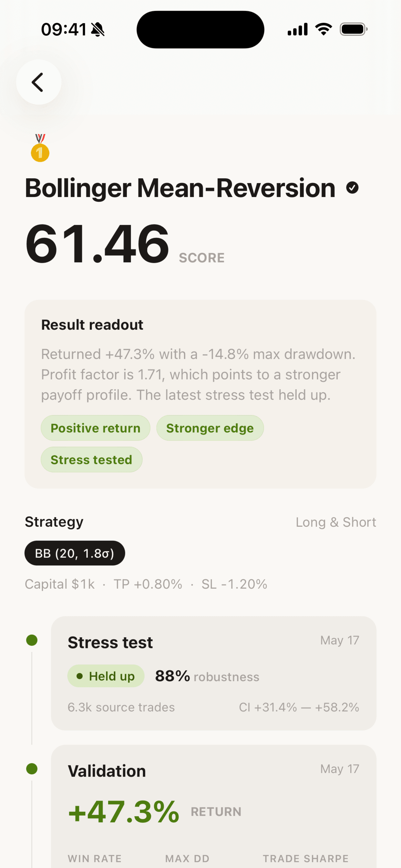Open the Stress test card
This screenshot has height=868, width=401.
pyautogui.click(x=214, y=673)
